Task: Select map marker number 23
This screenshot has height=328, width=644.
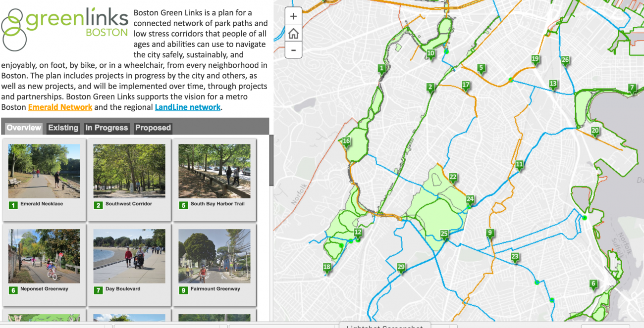Action: click(x=515, y=258)
